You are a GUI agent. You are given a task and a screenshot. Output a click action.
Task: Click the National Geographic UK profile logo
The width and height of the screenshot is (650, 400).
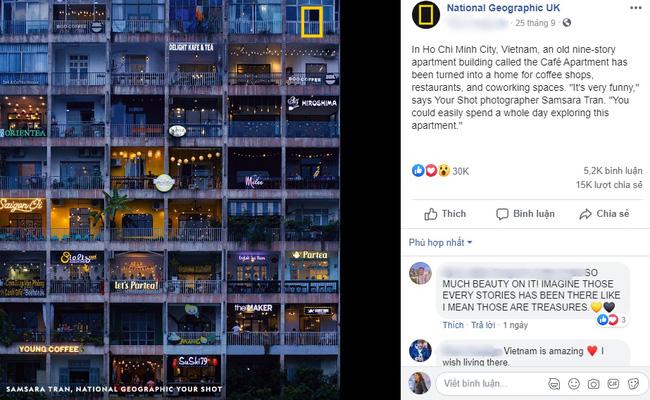[426, 15]
